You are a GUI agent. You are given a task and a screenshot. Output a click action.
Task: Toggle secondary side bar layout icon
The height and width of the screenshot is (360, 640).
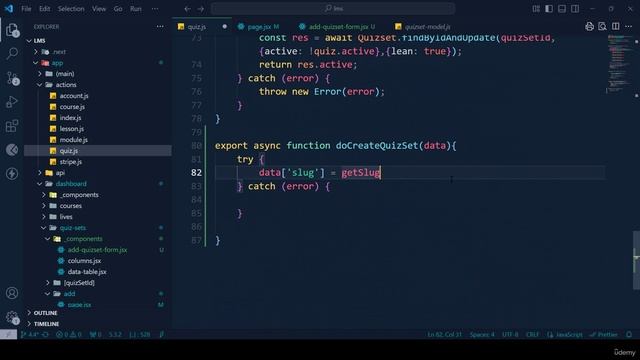pos(575,9)
